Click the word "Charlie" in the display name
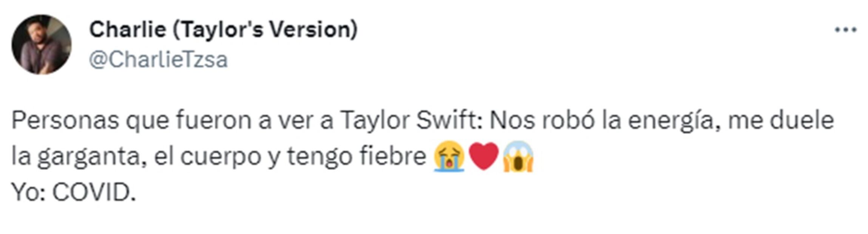This screenshot has height=234, width=868. [128, 29]
